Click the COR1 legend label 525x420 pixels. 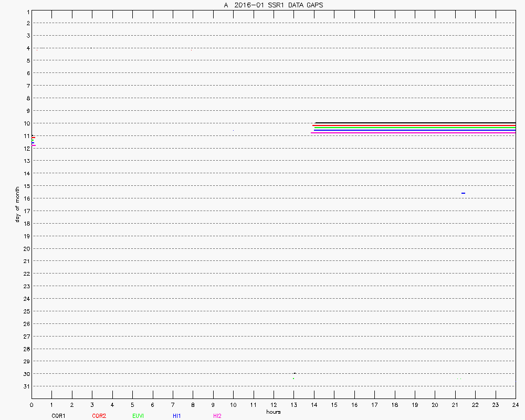[x=58, y=416]
